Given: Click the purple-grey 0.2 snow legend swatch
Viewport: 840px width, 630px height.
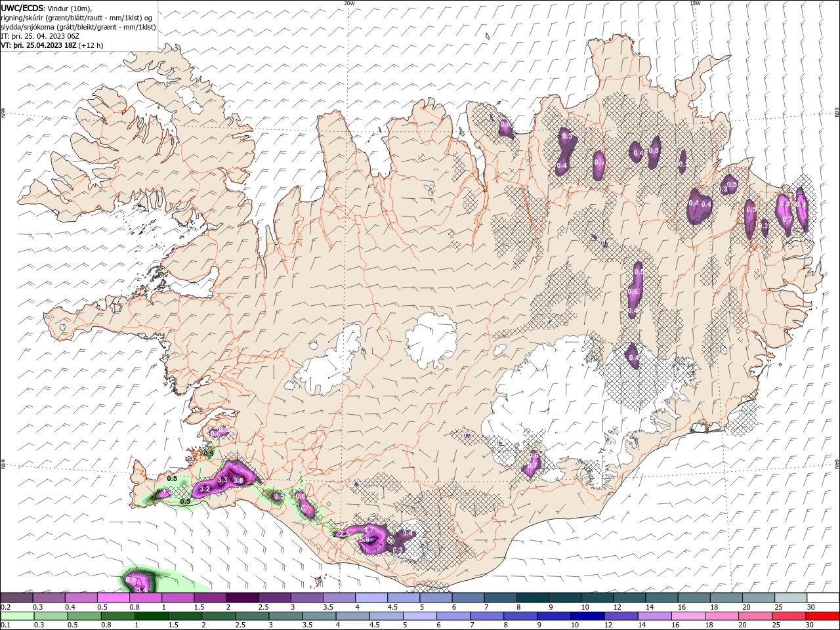Looking at the screenshot, I should click(17, 598).
